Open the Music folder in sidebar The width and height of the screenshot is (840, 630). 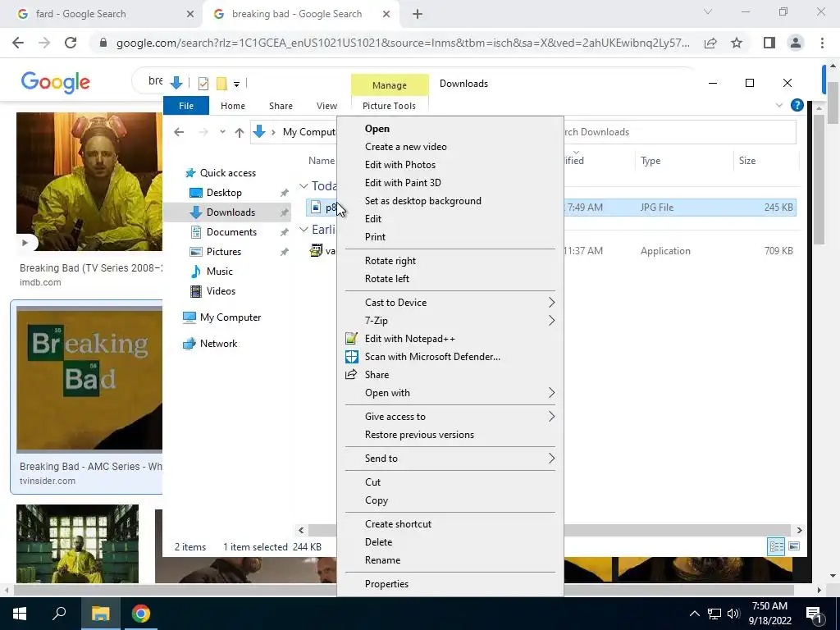(x=220, y=271)
